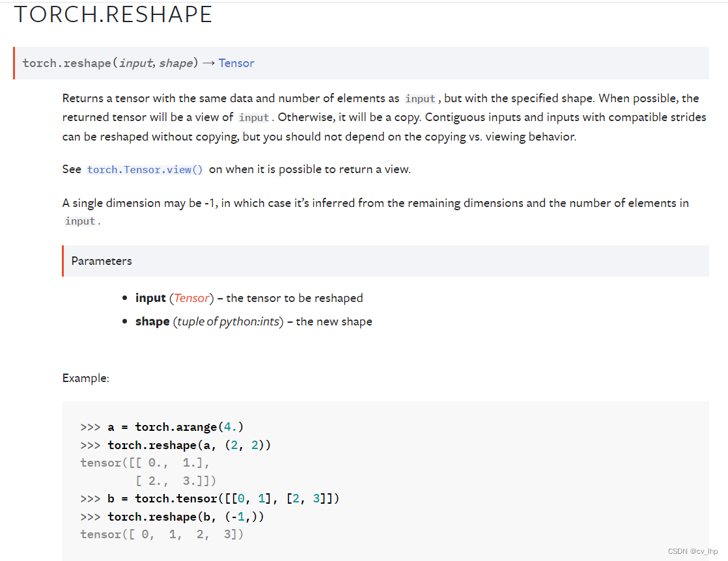Click the text 'the tensor to be reshaped'
The image size is (728, 561).
[295, 298]
